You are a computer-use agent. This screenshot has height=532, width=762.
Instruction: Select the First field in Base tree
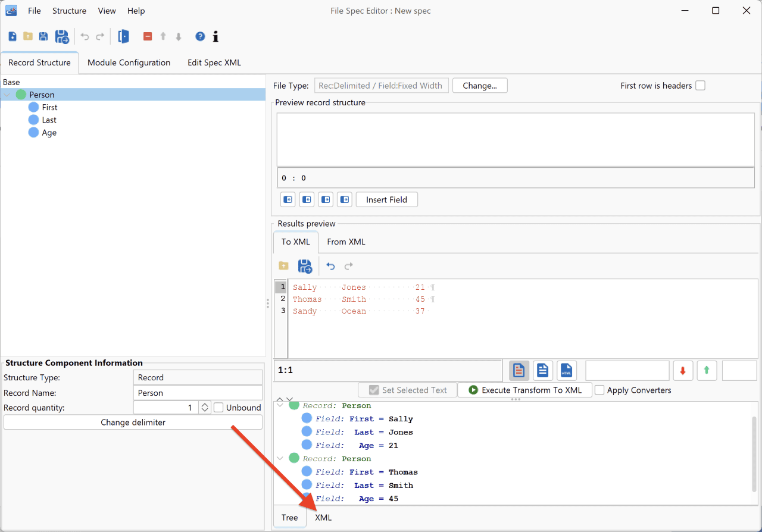click(50, 107)
